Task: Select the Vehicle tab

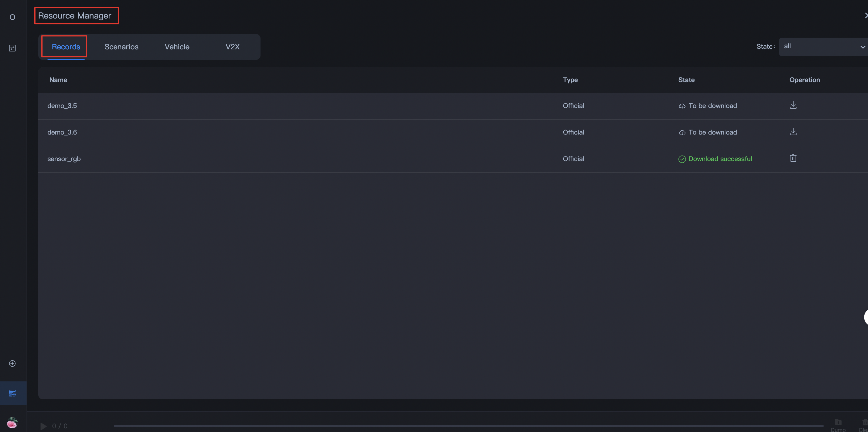Action: (x=177, y=47)
